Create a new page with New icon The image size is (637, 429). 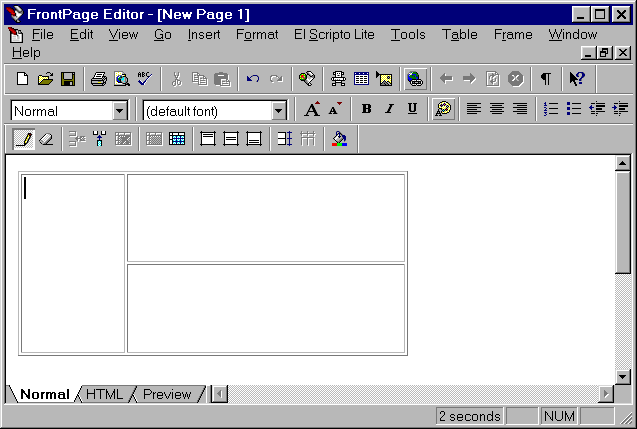pos(23,78)
